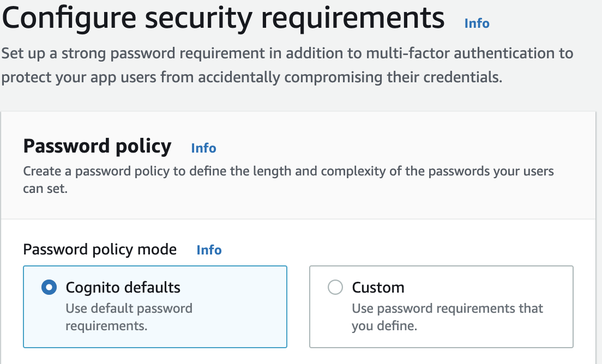Image resolution: width=602 pixels, height=364 pixels.
Task: Click the "you define." line in Custom card
Action: [384, 326]
